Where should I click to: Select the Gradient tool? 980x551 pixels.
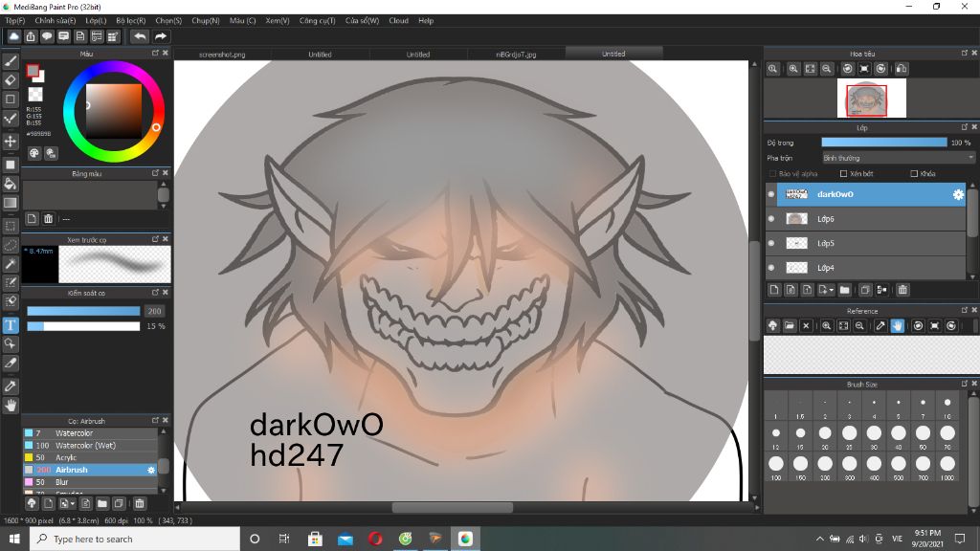tap(11, 203)
